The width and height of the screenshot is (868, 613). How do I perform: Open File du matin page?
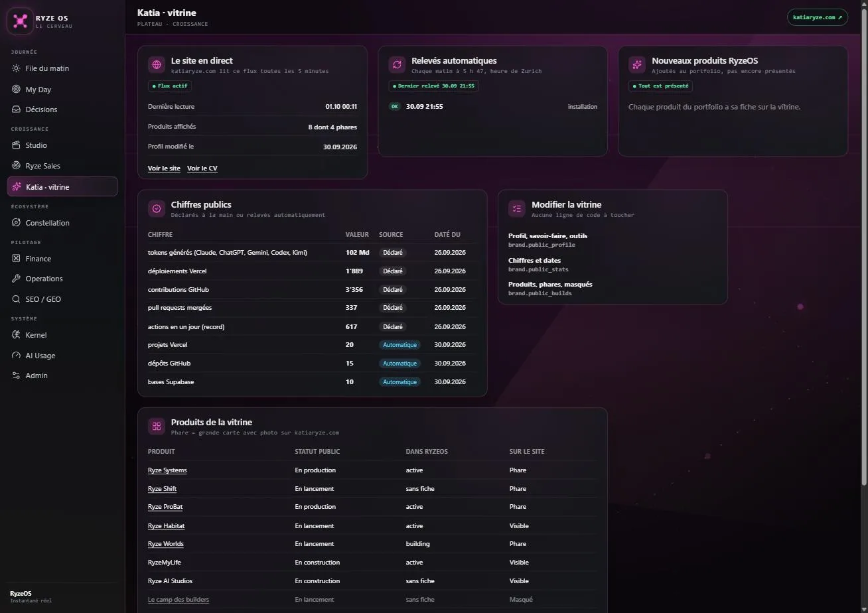(x=62, y=68)
